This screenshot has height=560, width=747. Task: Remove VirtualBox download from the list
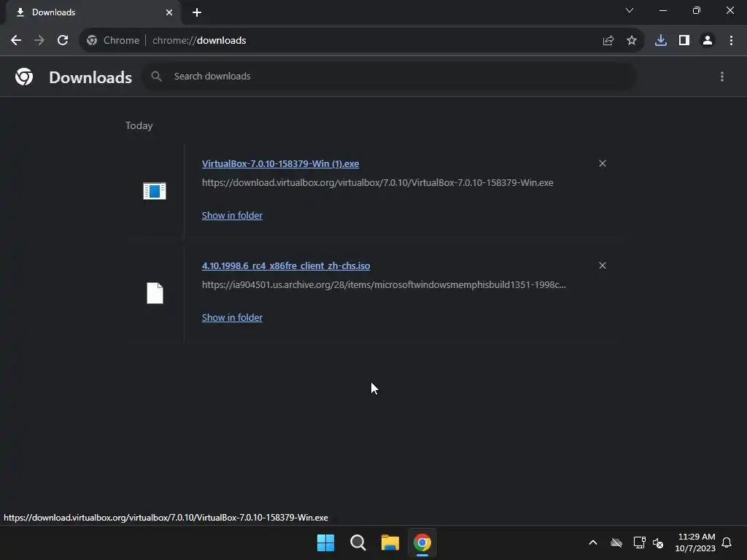[x=602, y=163]
